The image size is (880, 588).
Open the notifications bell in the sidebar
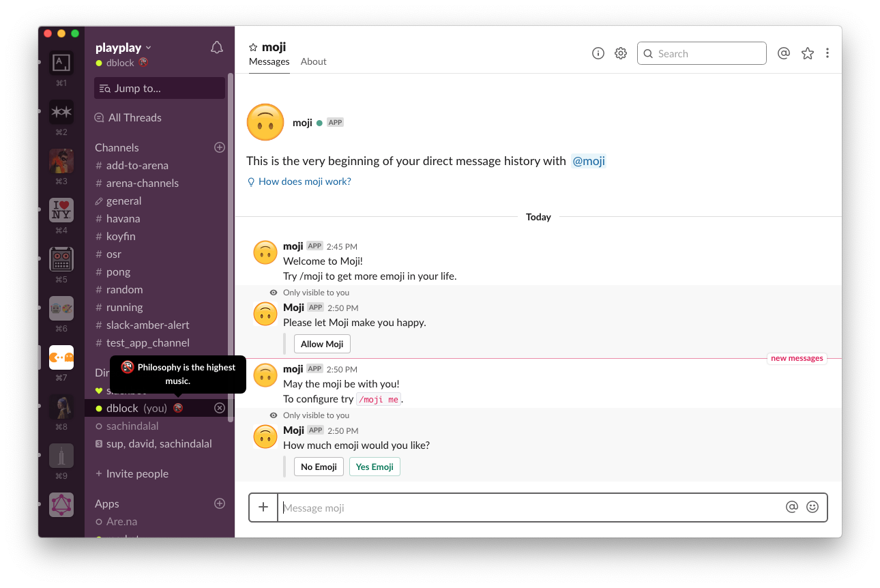pos(217,47)
